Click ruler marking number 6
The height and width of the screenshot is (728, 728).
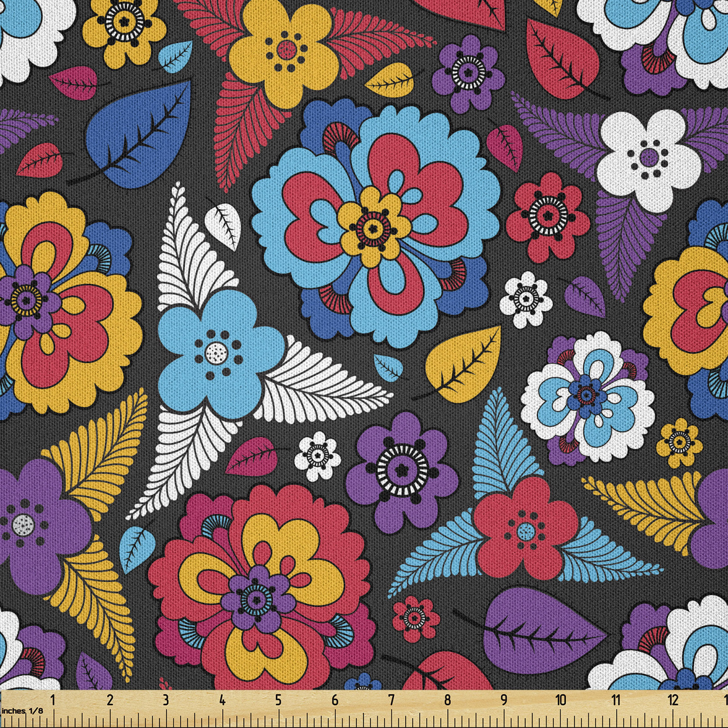335,700
